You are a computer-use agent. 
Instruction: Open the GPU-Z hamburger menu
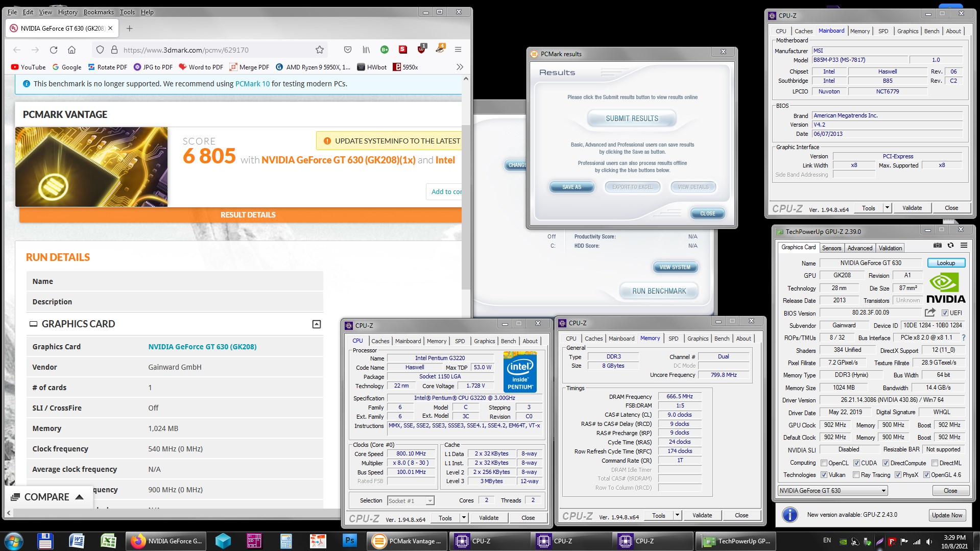pyautogui.click(x=964, y=246)
